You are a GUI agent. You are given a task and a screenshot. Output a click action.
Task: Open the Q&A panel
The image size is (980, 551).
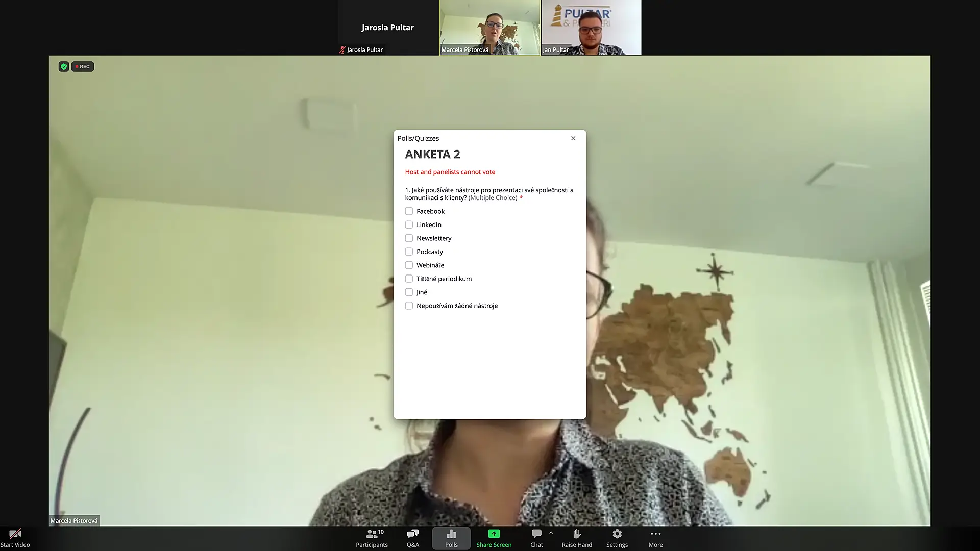(x=412, y=534)
